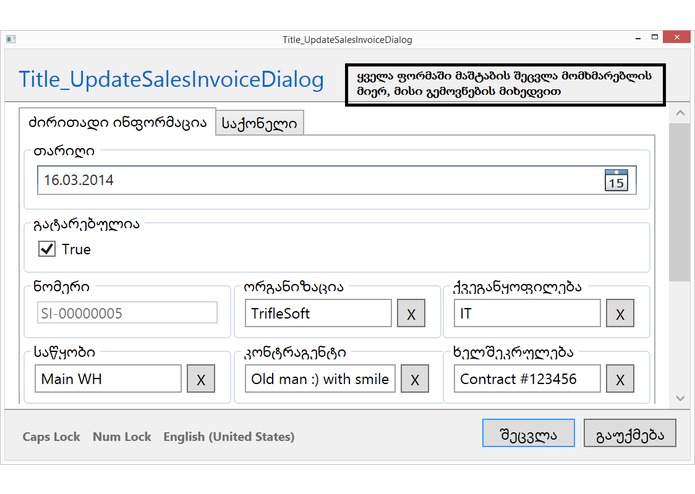
Task: Click the შეცვლა button
Action: (528, 433)
